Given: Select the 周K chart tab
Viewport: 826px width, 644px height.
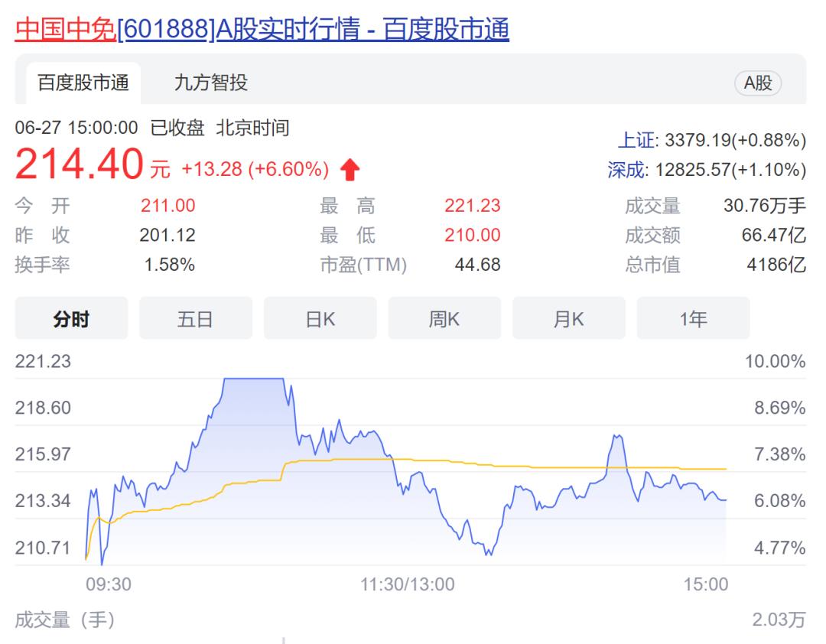Looking at the screenshot, I should click(444, 318).
